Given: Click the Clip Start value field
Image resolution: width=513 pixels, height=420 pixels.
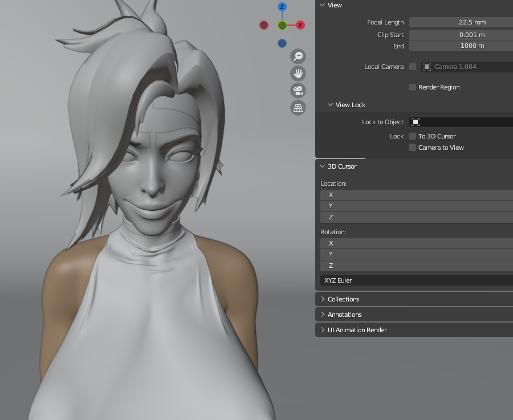Looking at the screenshot, I should click(461, 35).
